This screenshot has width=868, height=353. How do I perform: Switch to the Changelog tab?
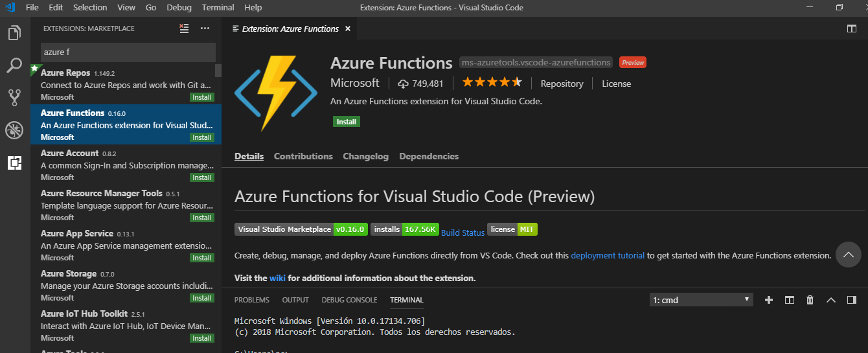tap(365, 156)
